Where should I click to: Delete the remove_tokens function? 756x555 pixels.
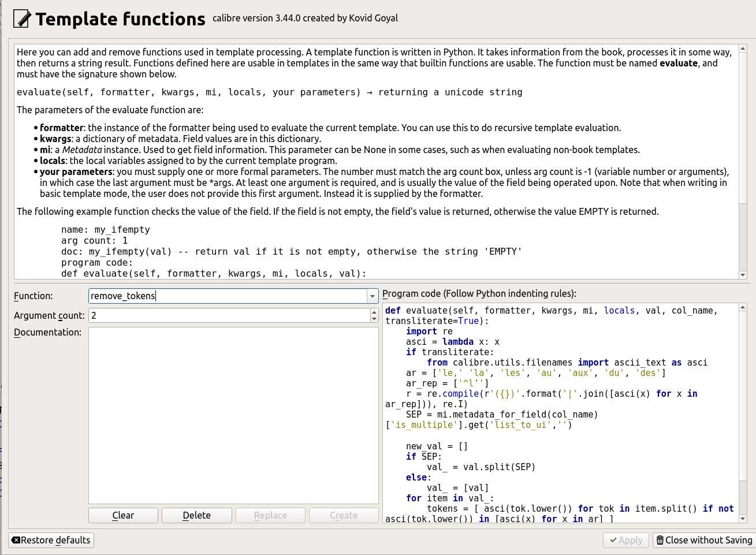pos(196,515)
